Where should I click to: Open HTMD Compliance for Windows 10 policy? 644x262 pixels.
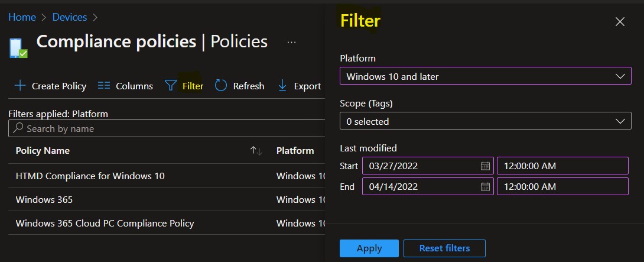coord(90,176)
